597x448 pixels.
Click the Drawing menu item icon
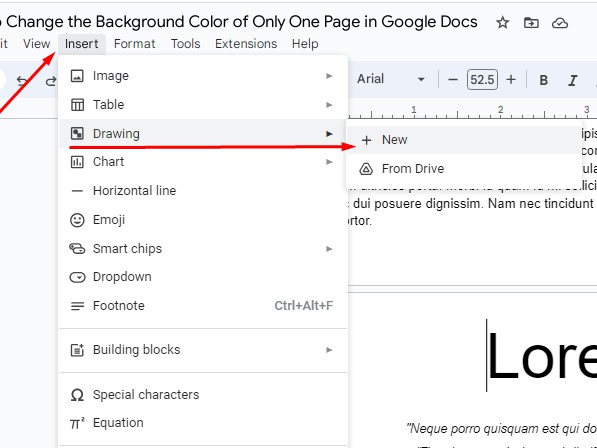click(77, 134)
